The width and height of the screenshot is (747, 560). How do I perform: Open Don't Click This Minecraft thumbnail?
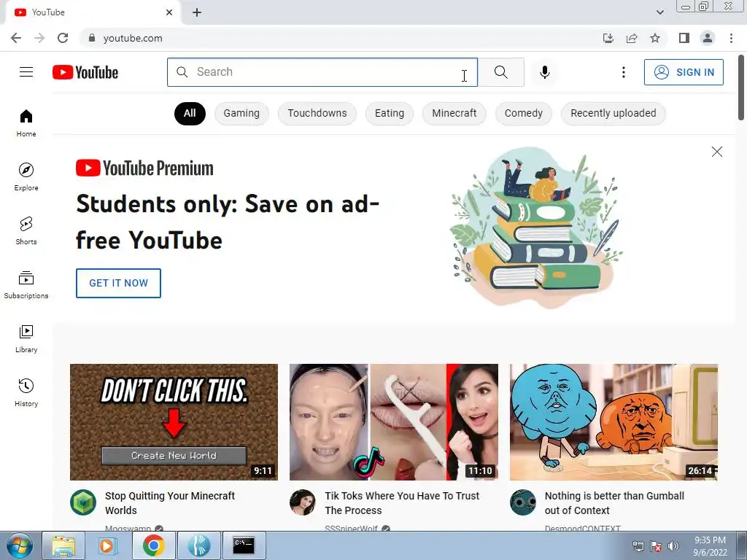(174, 422)
